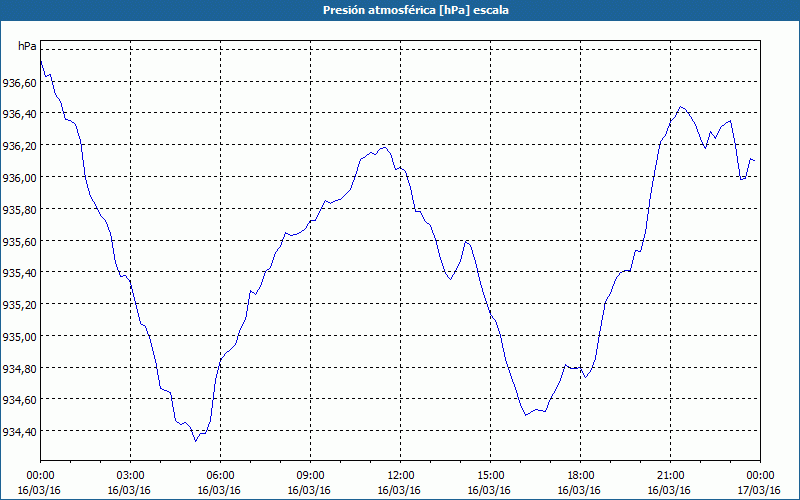Click the 12:00 time axis label
Image resolution: width=800 pixels, height=500 pixels.
click(401, 476)
